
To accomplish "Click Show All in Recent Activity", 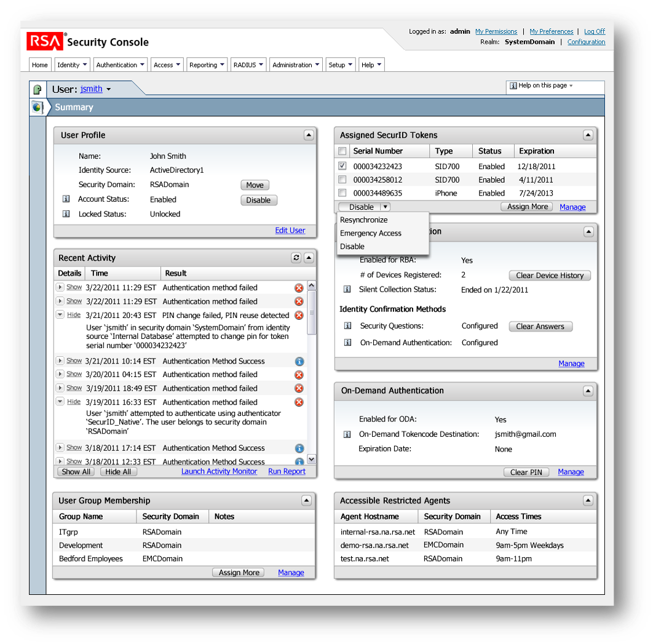I will click(76, 472).
